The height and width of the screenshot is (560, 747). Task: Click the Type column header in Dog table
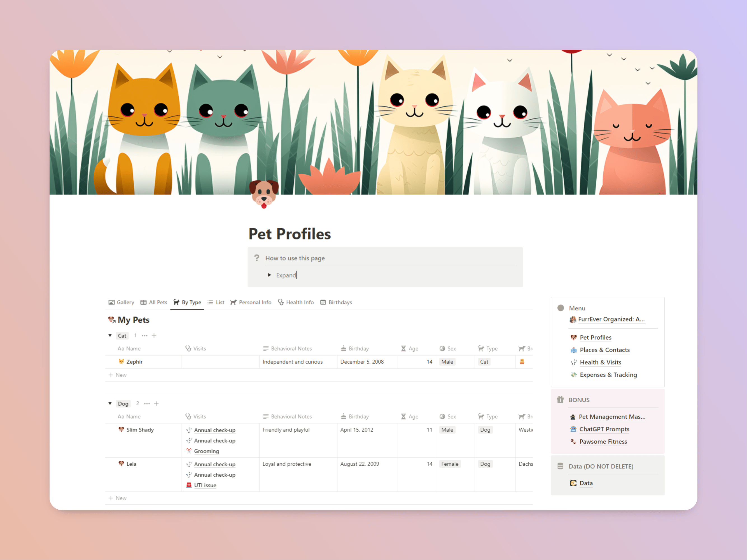pos(488,416)
